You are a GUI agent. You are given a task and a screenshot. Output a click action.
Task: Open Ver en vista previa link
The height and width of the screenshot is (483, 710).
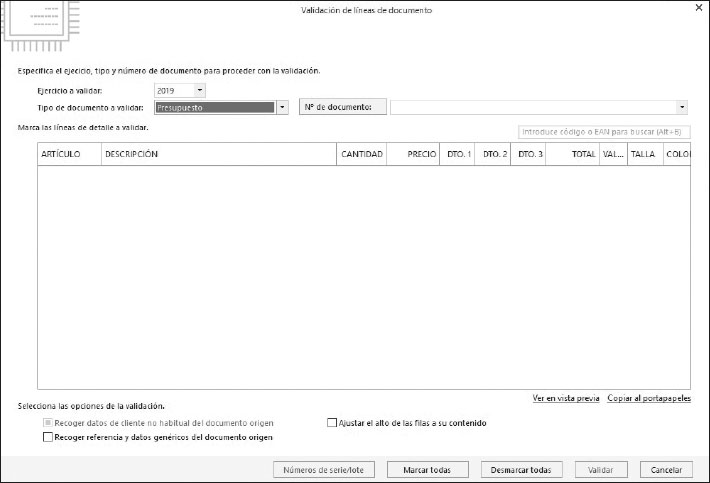coord(566,398)
